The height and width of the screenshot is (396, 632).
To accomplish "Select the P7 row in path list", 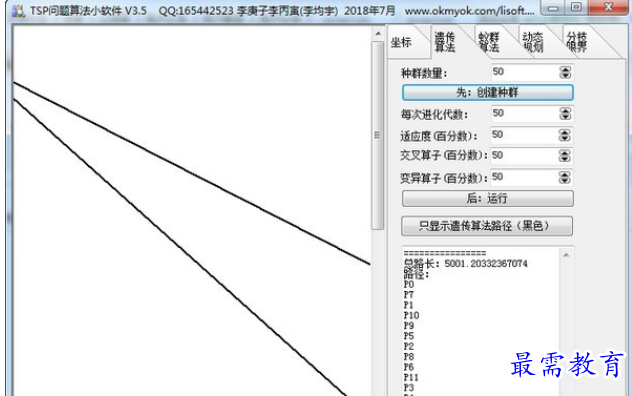I will [409, 295].
